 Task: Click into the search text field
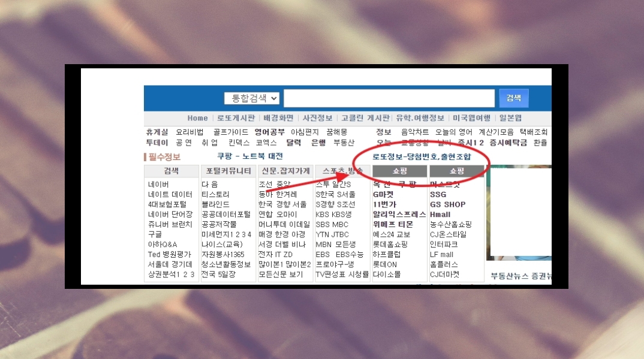[389, 98]
